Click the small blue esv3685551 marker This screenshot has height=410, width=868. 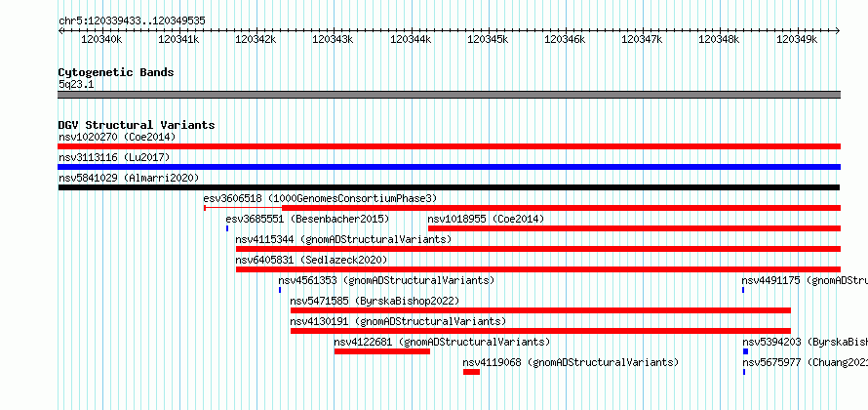tap(227, 228)
